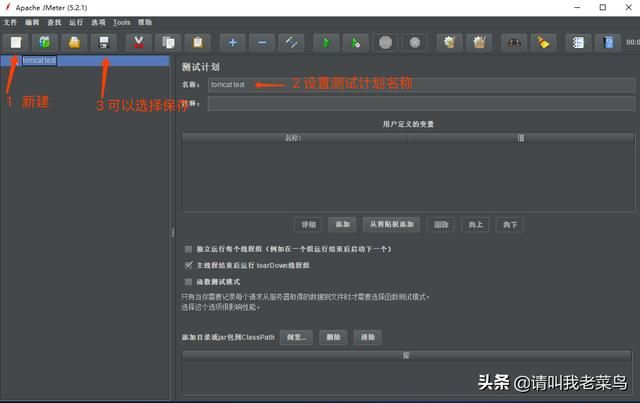Click the Copy icon in toolbar
This screenshot has width=640, height=403.
pyautogui.click(x=168, y=42)
